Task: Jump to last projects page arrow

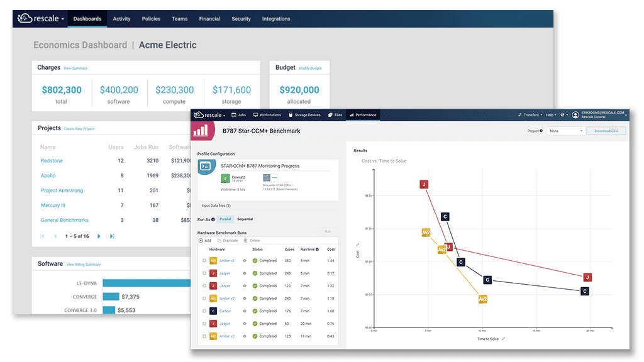Action: click(112, 236)
